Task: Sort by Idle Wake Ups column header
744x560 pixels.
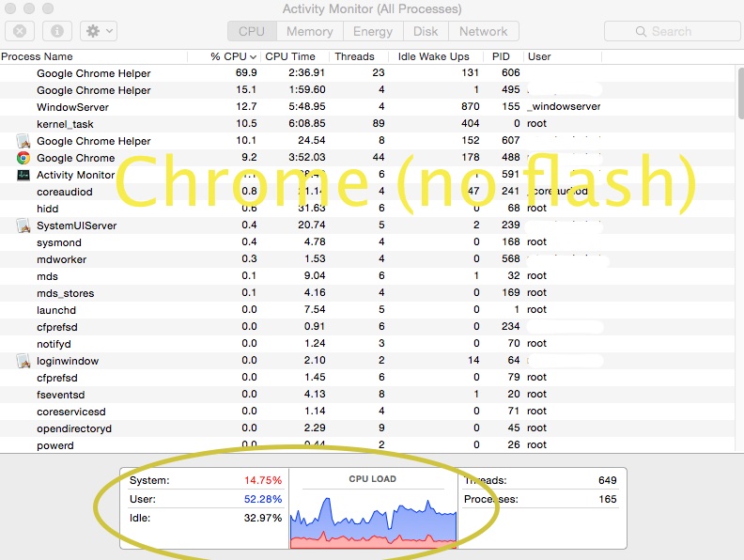Action: pos(436,56)
